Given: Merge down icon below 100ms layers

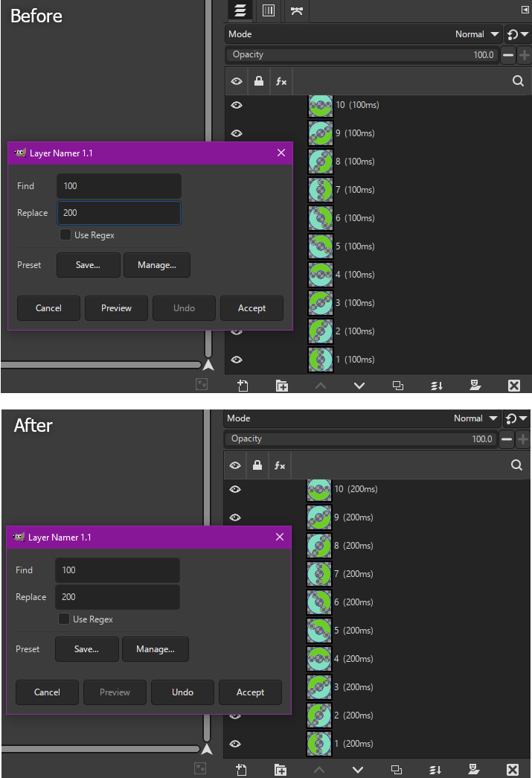Looking at the screenshot, I should click(x=436, y=386).
